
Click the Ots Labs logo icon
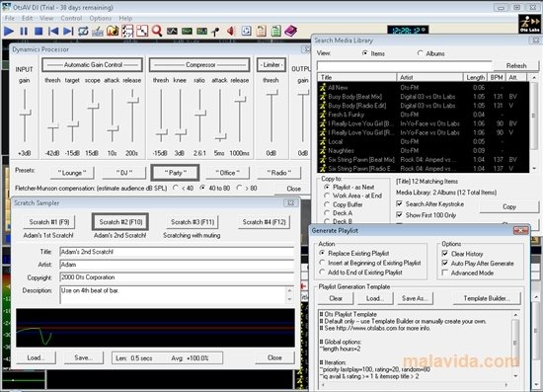point(529,24)
